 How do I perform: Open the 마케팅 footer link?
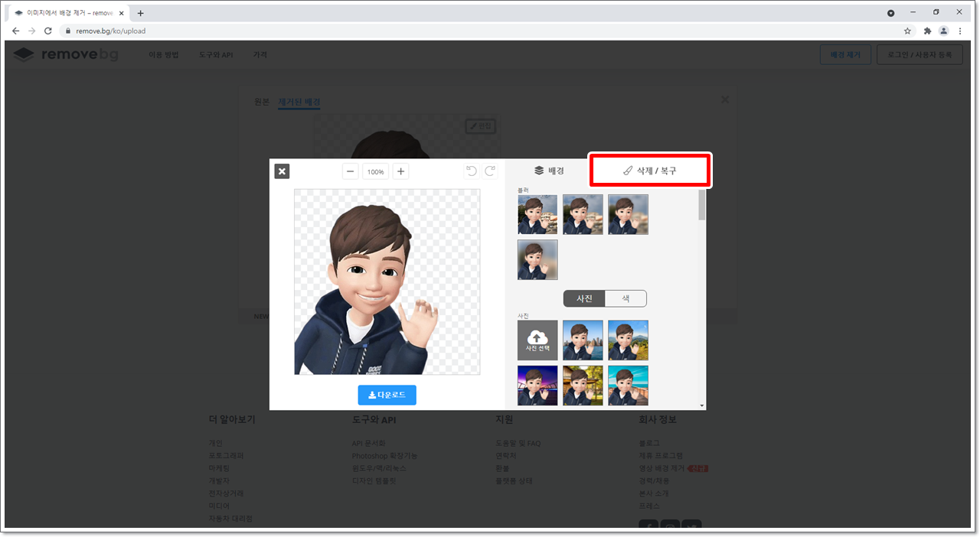[x=219, y=467]
